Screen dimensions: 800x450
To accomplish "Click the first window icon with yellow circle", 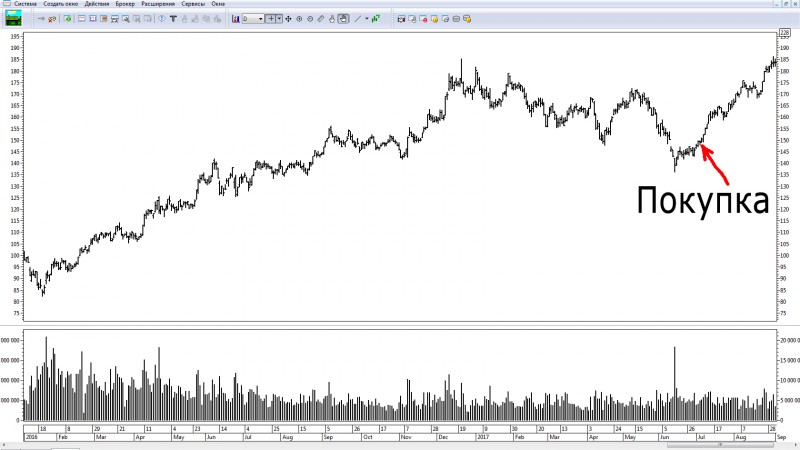I will tap(434, 19).
